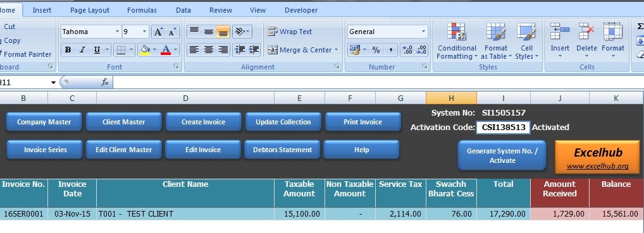
Task: Open Merge & Center dropdown arrow
Action: pyautogui.click(x=336, y=50)
